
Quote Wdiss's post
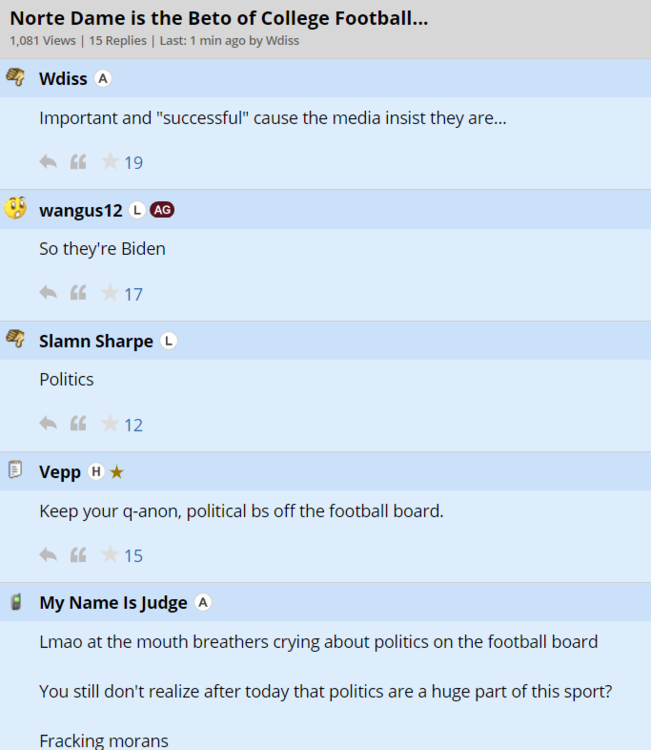(x=78, y=162)
